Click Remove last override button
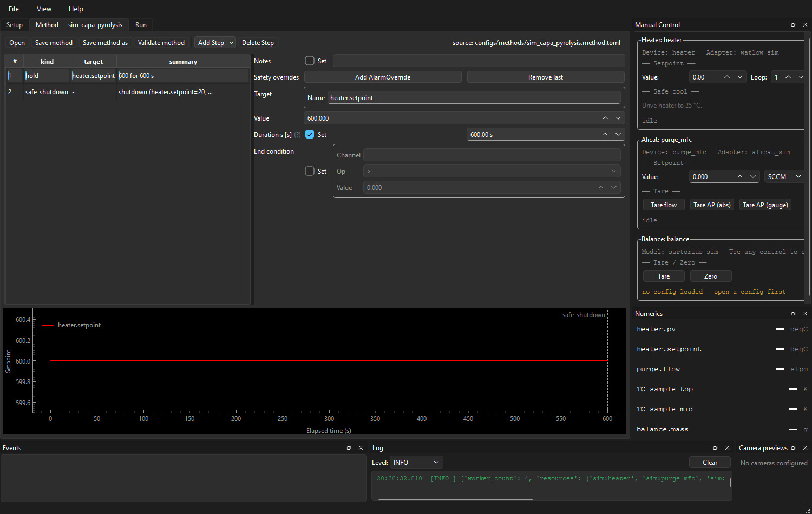812x514 pixels. click(x=546, y=77)
